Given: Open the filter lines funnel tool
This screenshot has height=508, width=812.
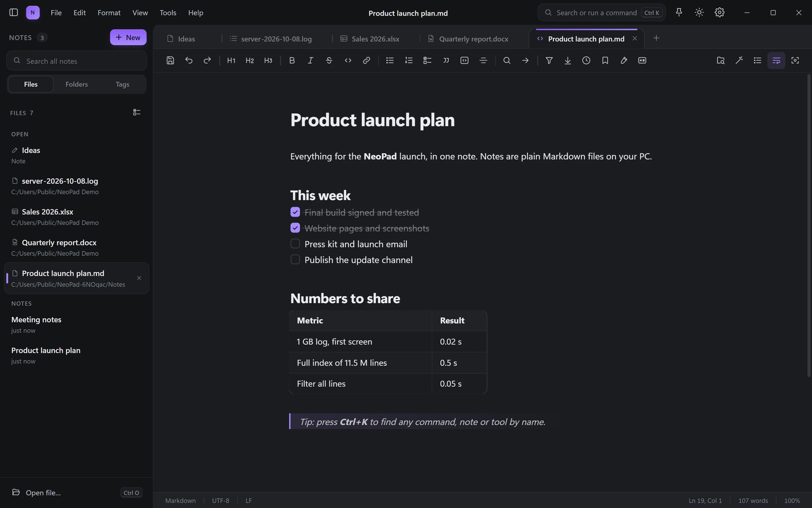Looking at the screenshot, I should point(549,60).
